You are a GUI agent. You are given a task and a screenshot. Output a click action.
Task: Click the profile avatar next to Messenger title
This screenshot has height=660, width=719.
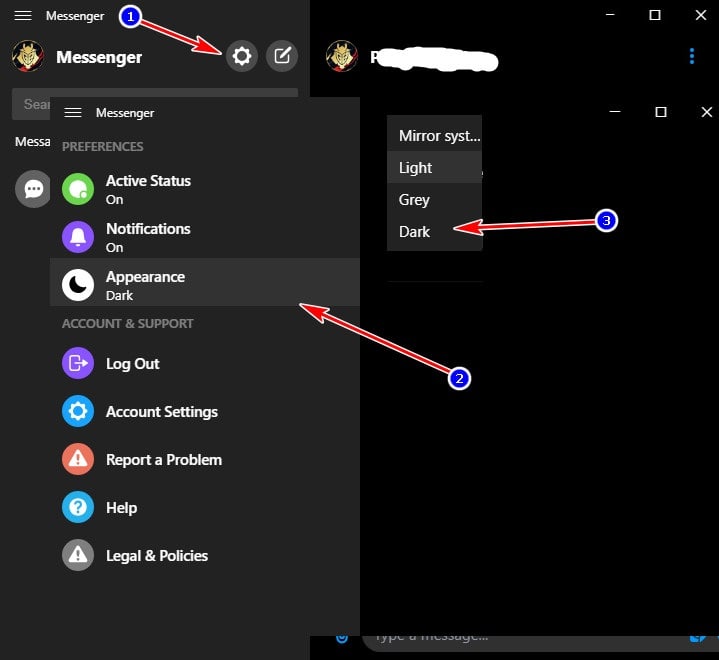(28, 56)
